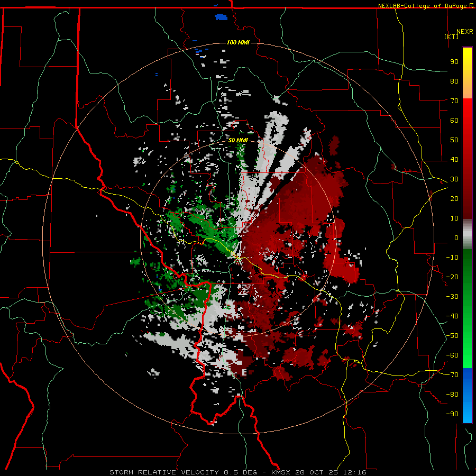Select the 40 value on the velocity scale
The width and height of the screenshot is (476, 476).
tap(454, 159)
